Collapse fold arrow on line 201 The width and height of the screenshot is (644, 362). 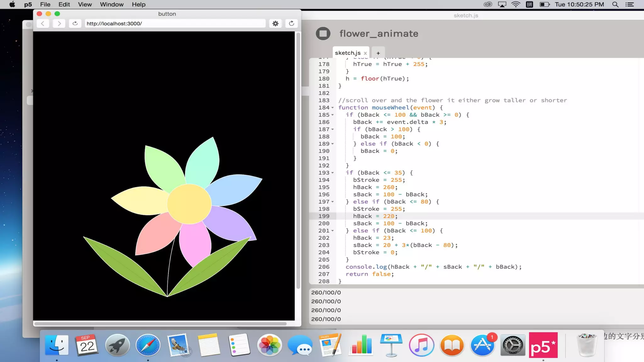[333, 231]
